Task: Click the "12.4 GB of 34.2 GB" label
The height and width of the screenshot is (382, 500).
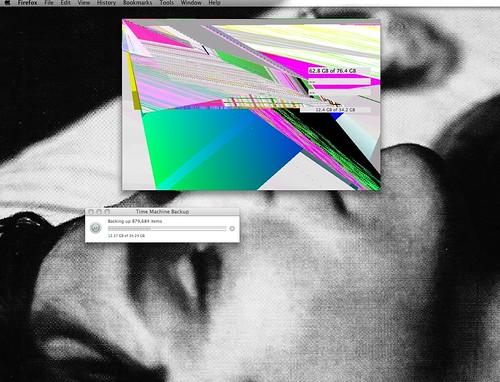Action: (335, 109)
